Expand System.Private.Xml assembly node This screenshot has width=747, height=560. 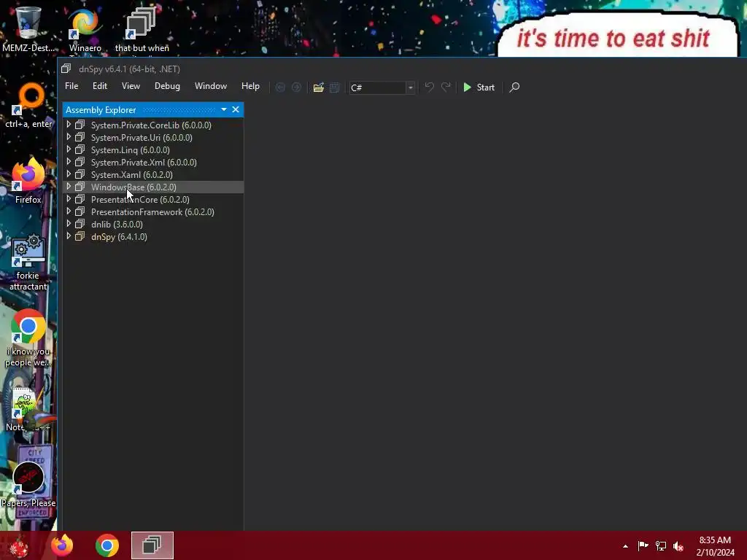(x=69, y=162)
